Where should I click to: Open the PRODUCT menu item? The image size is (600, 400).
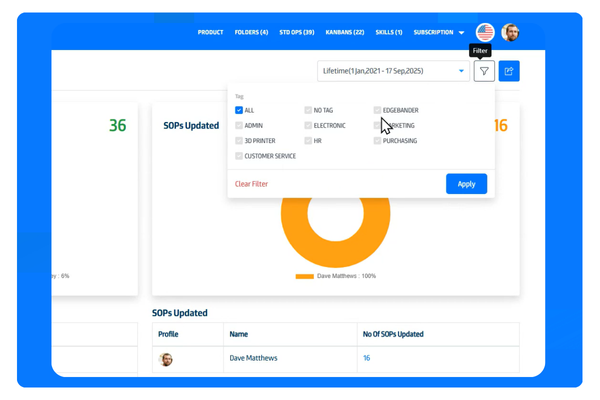(210, 33)
